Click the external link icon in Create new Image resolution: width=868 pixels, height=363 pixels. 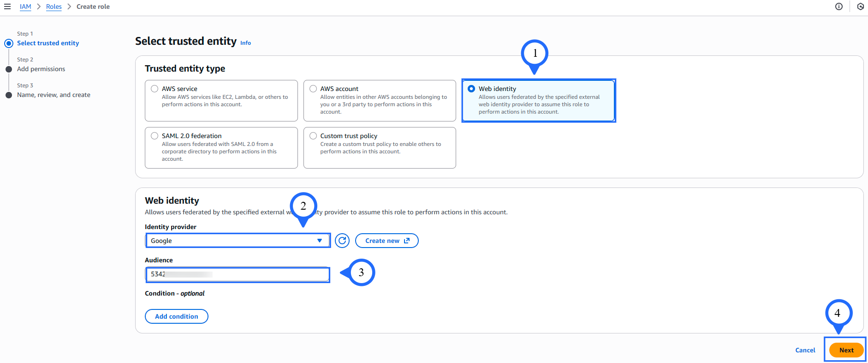(406, 241)
